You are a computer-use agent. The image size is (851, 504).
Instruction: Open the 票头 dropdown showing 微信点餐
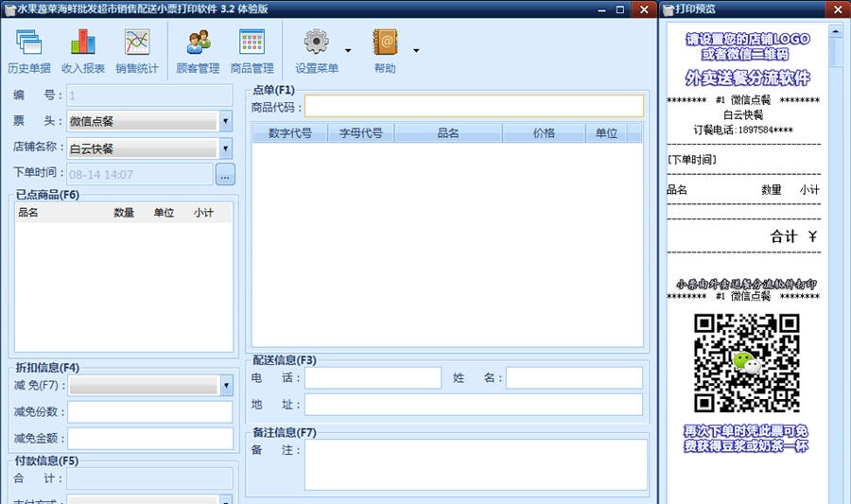[x=225, y=121]
